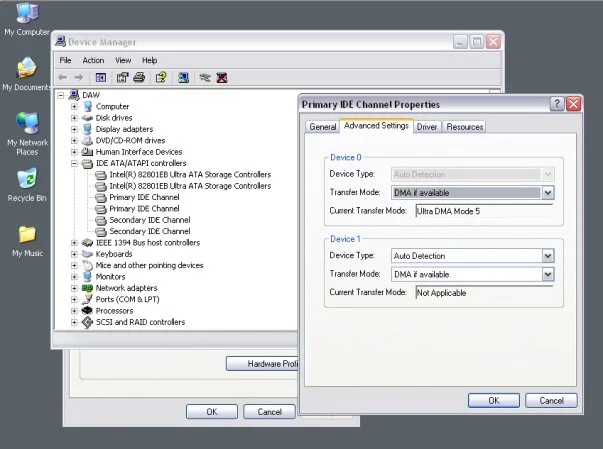Click OK in Primary IDE Channel Properties
Screen dimensions: 603x449
tap(494, 401)
